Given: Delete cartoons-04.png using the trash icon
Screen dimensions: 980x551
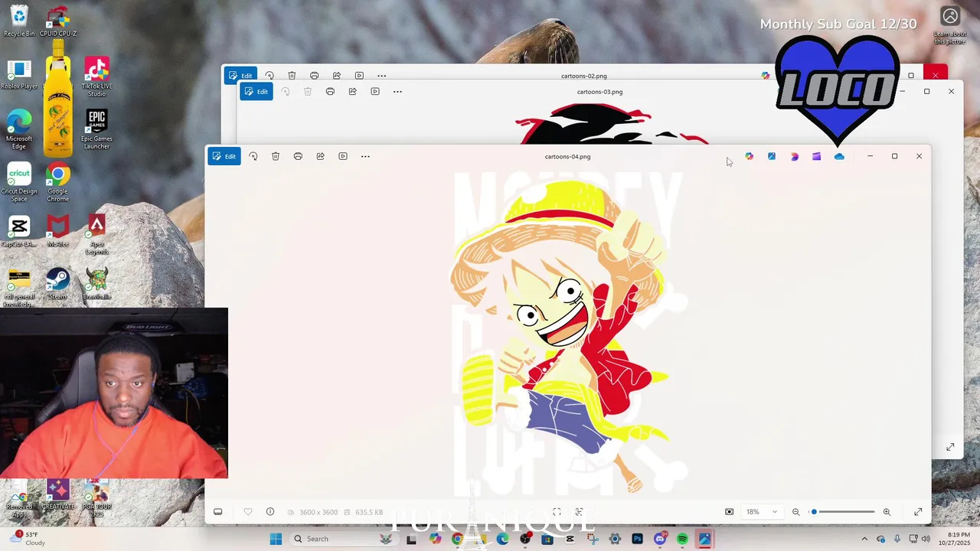Looking at the screenshot, I should (276, 156).
